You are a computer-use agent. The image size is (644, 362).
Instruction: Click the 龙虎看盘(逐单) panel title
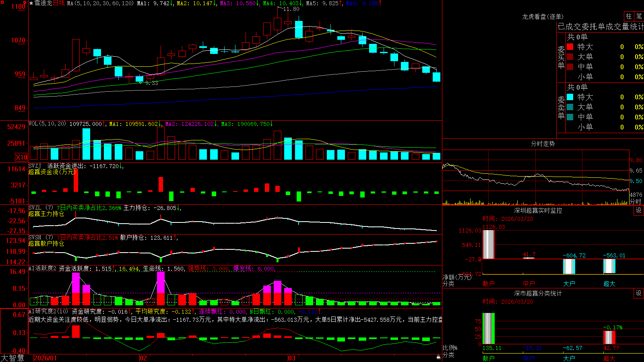pos(543,16)
